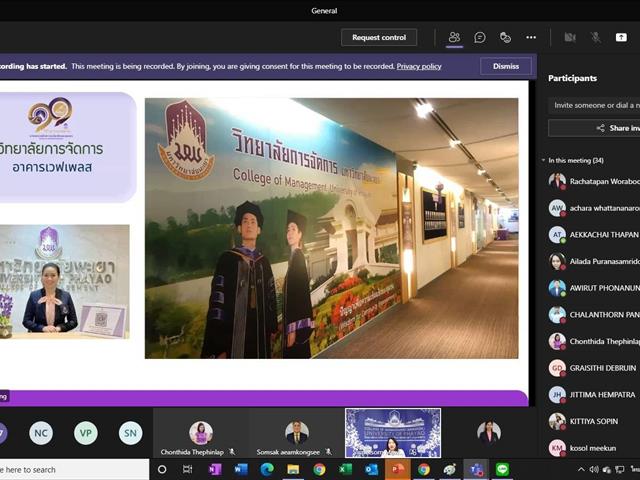Image resolution: width=640 pixels, height=480 pixels.
Task: Open PowerPoint from taskbar
Action: point(398,470)
